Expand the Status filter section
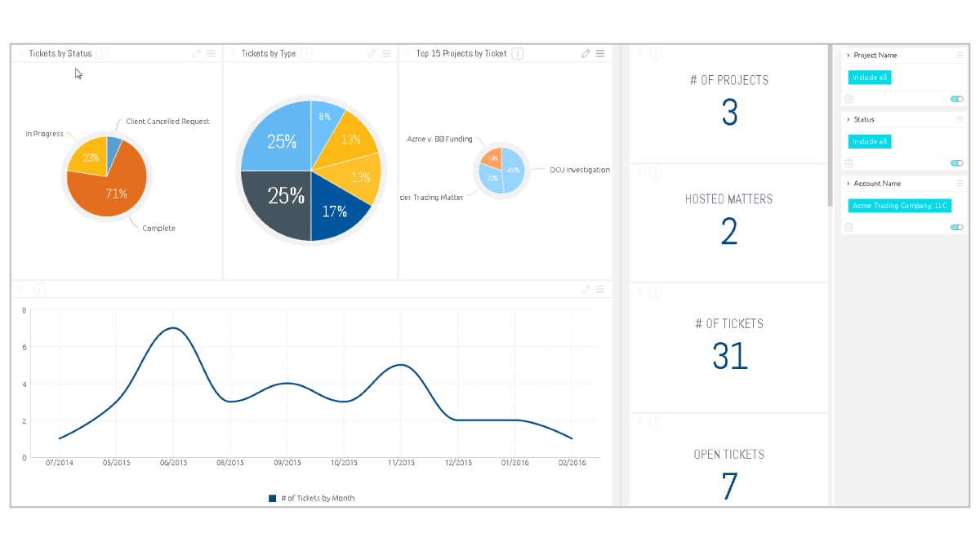Viewport: 980px width, 551px height. tap(847, 119)
